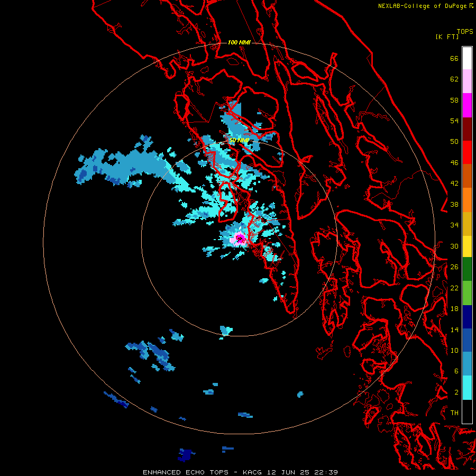Select the magenta 58 kft legend swatch

click(467, 105)
